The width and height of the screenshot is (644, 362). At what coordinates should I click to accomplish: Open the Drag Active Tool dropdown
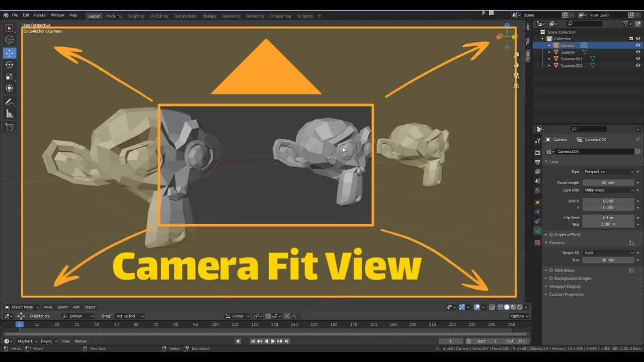pos(130,316)
